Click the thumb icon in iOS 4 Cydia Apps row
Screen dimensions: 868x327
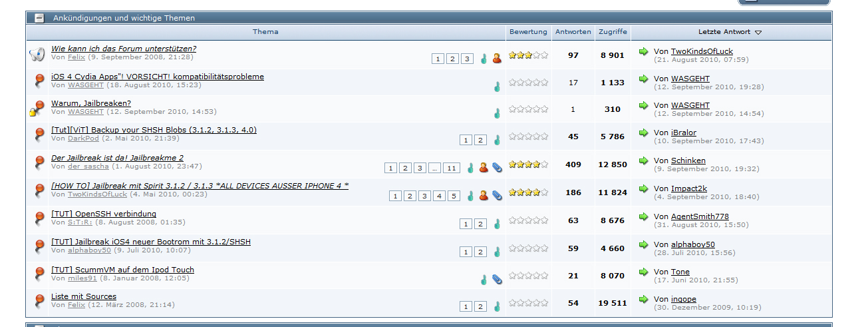coord(496,86)
